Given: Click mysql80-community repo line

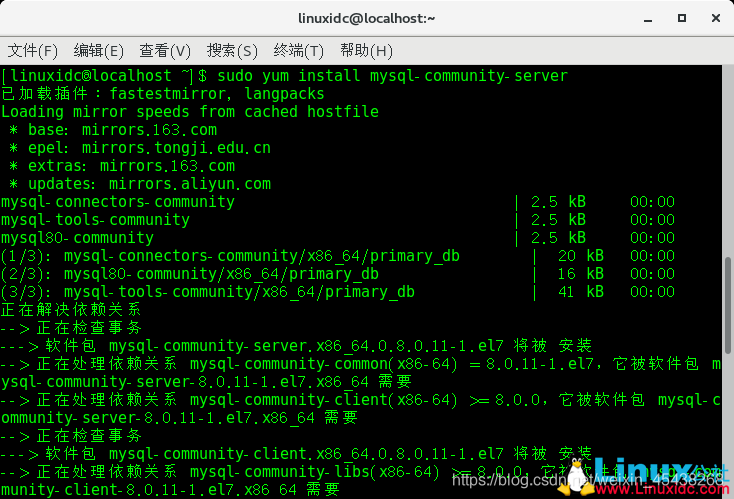Looking at the screenshot, I should 338,238.
